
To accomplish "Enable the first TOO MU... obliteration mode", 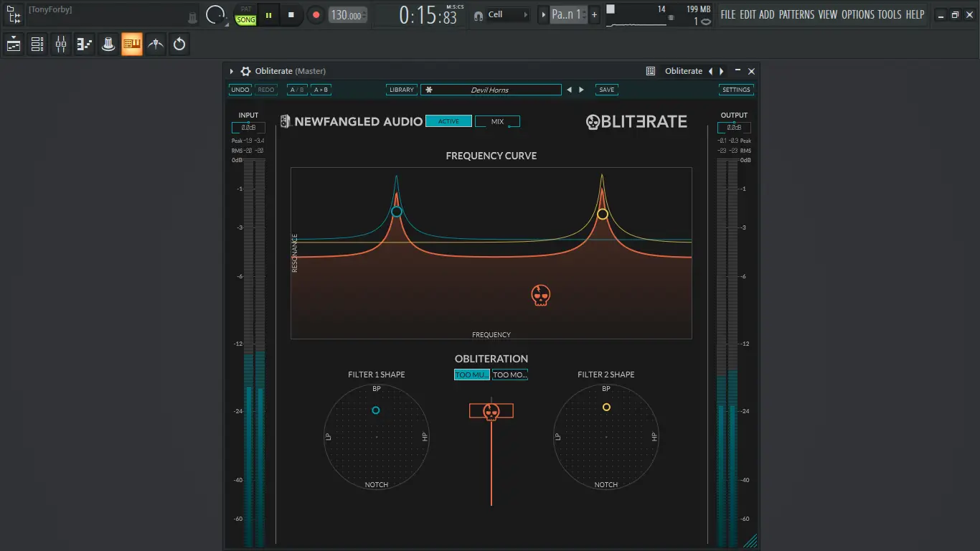I will coord(472,375).
